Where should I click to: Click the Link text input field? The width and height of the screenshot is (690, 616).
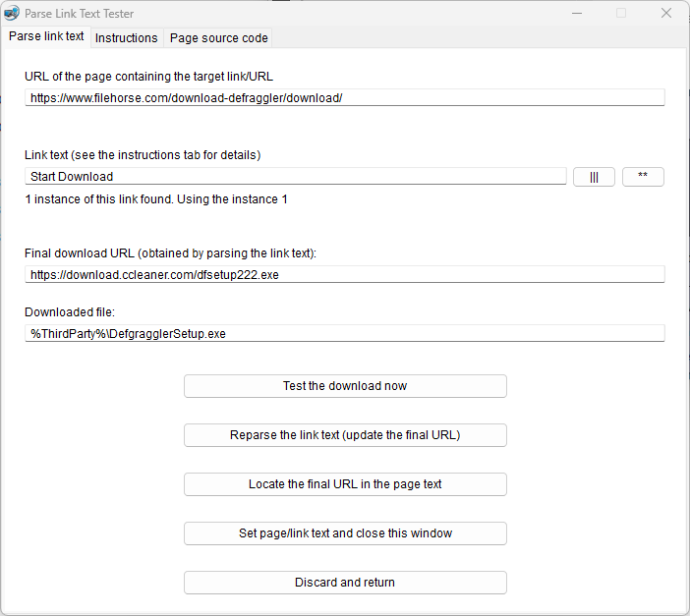pos(296,177)
